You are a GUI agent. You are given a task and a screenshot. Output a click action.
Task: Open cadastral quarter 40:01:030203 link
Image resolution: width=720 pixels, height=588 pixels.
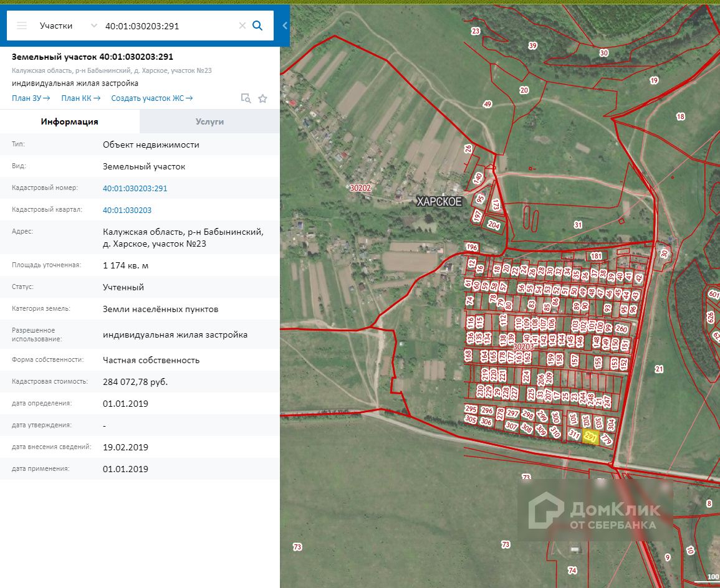coord(127,210)
